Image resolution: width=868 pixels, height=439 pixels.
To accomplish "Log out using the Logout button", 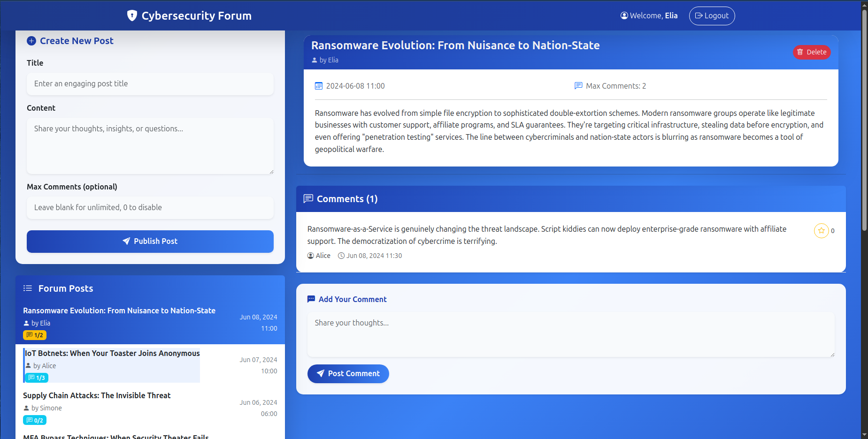I will tap(712, 16).
